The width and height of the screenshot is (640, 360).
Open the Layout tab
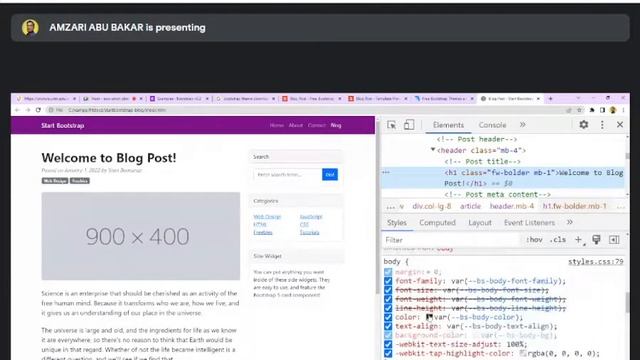click(480, 222)
